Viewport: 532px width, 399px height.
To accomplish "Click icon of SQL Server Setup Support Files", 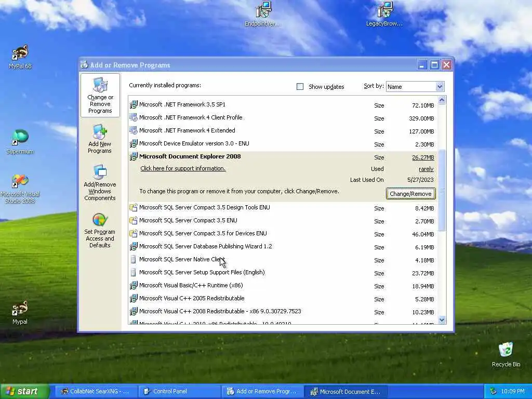I will (x=134, y=272).
